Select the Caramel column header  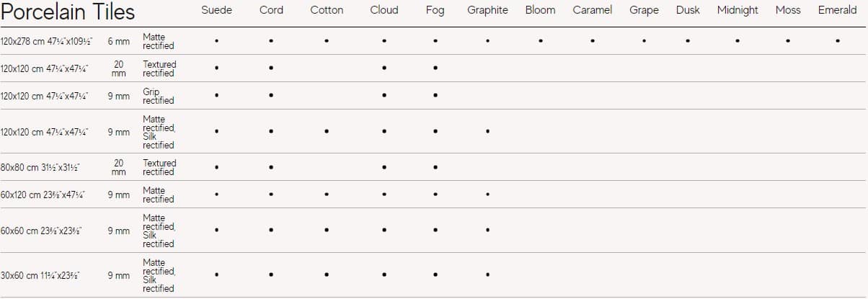pyautogui.click(x=593, y=10)
